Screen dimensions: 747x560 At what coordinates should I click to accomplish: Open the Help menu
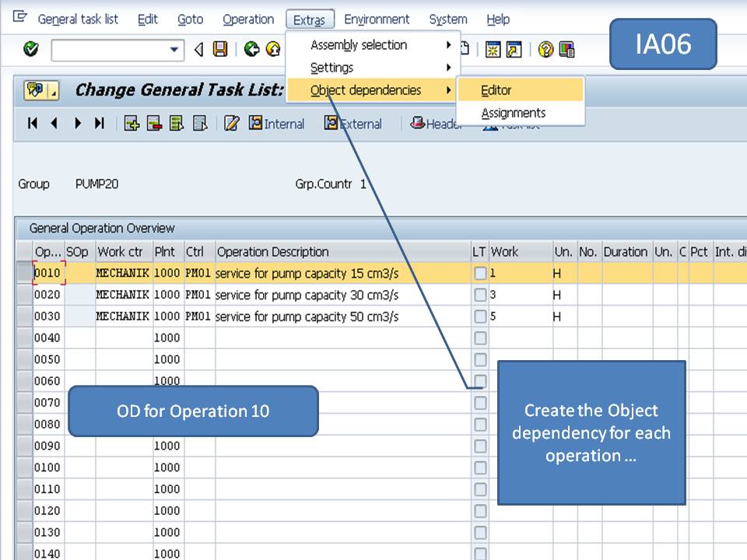(x=498, y=19)
